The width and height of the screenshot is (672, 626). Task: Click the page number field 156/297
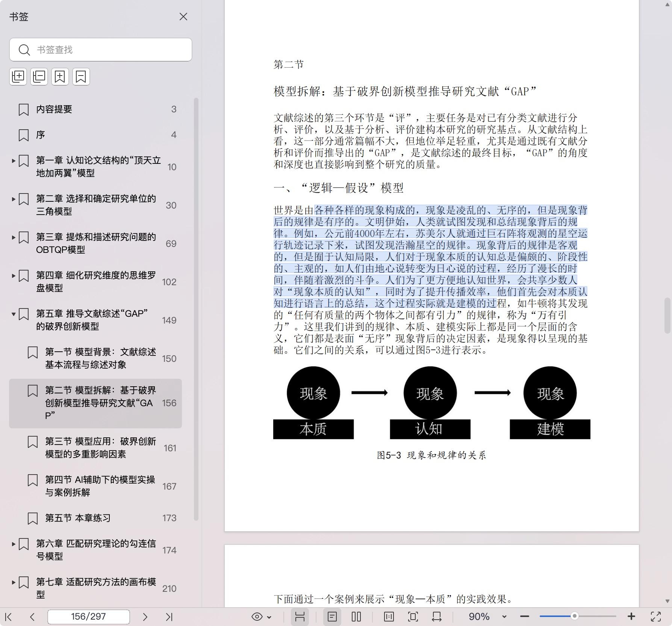click(89, 617)
